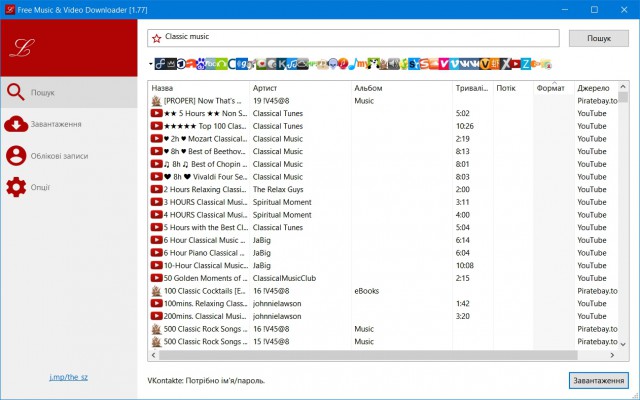
Task: Click the favorites star in the search box
Action: pyautogui.click(x=156, y=38)
